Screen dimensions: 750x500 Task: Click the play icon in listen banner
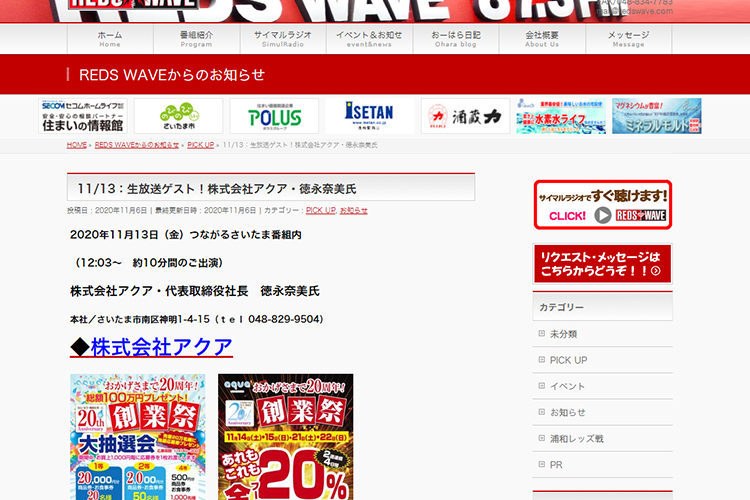click(x=603, y=215)
